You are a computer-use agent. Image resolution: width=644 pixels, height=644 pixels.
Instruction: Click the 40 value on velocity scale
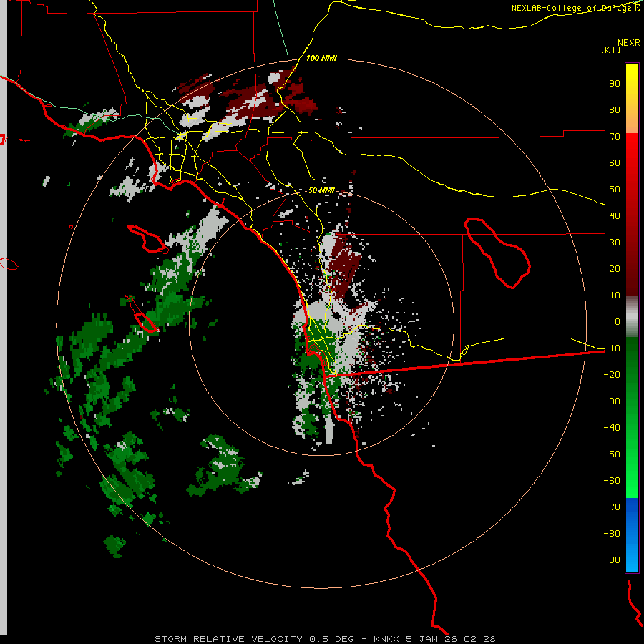615,215
